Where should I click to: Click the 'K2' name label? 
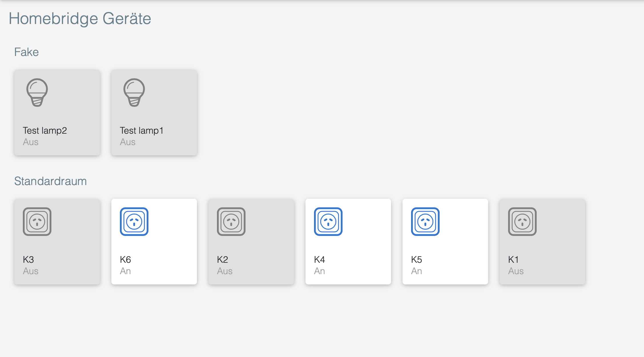pos(222,260)
